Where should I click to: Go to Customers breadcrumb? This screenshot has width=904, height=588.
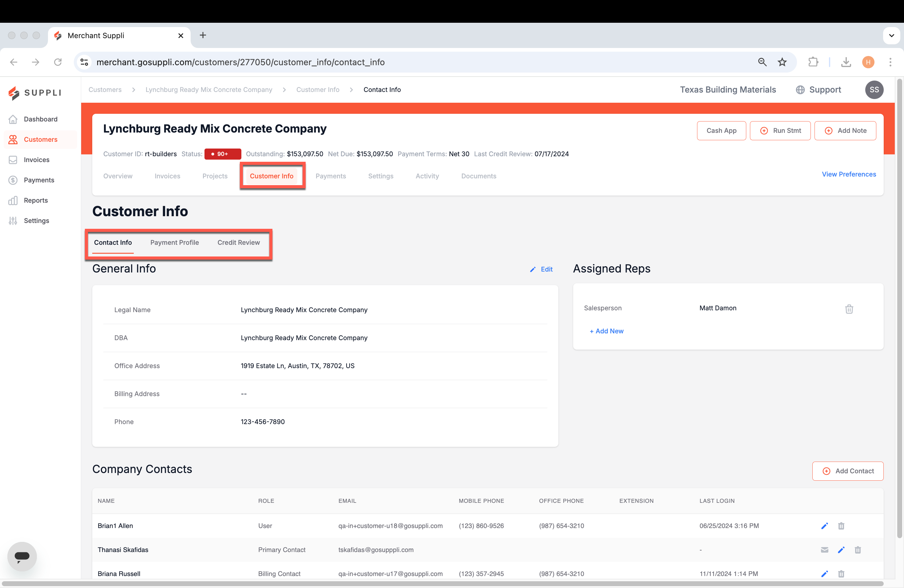click(x=105, y=89)
